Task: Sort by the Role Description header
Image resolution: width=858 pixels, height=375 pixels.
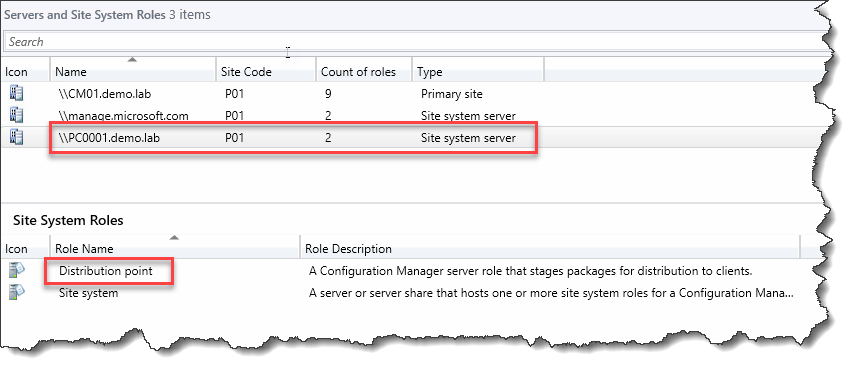Action: pyautogui.click(x=550, y=249)
